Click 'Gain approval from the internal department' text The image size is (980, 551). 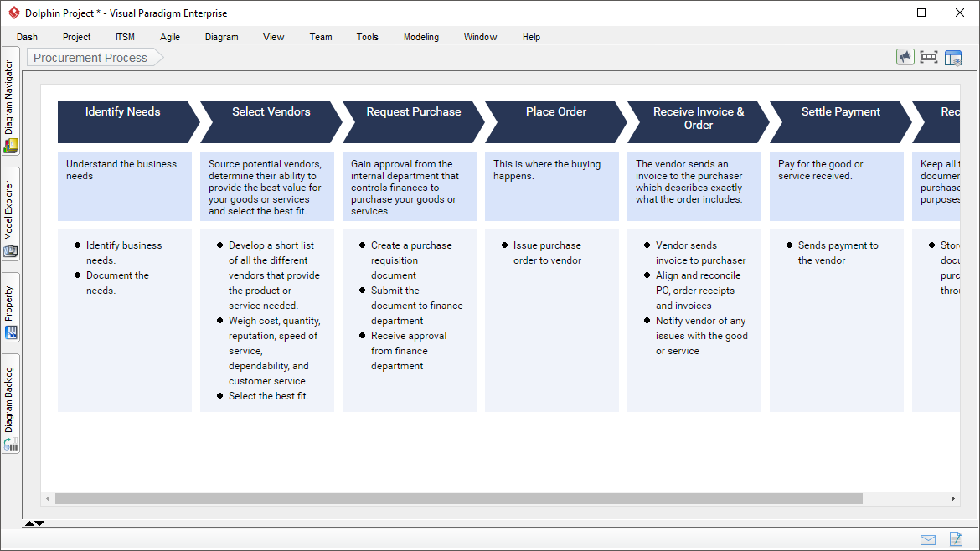[x=405, y=188]
